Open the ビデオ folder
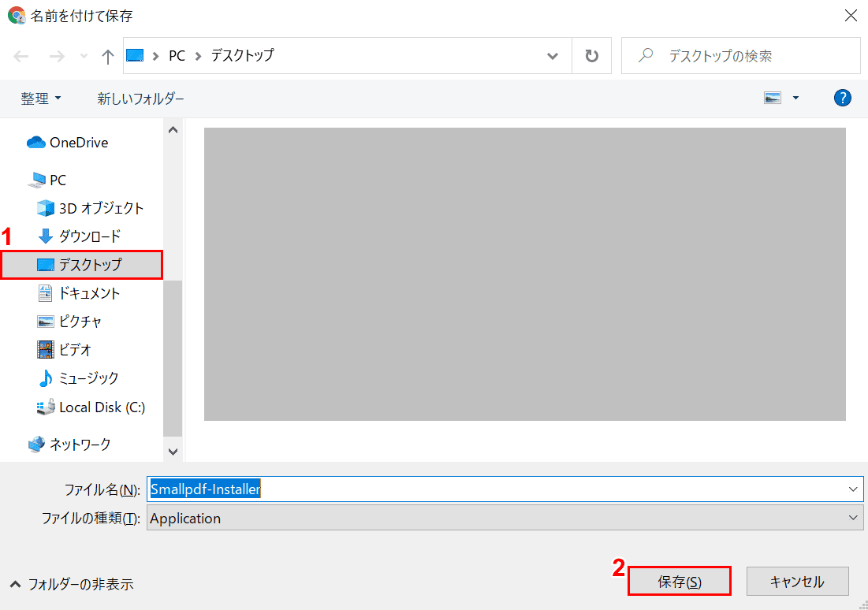The image size is (868, 610). pyautogui.click(x=64, y=349)
